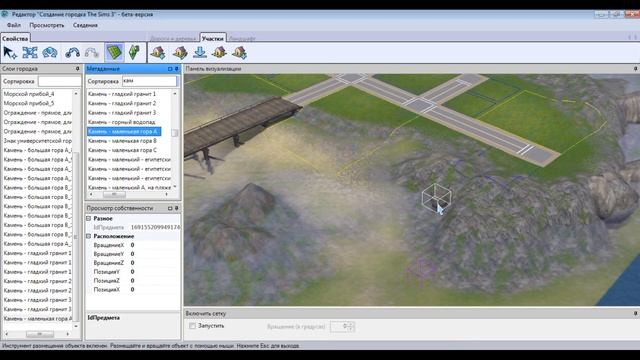
Task: Select 'Морской прибой_5' in the layers list
Action: (x=29, y=103)
